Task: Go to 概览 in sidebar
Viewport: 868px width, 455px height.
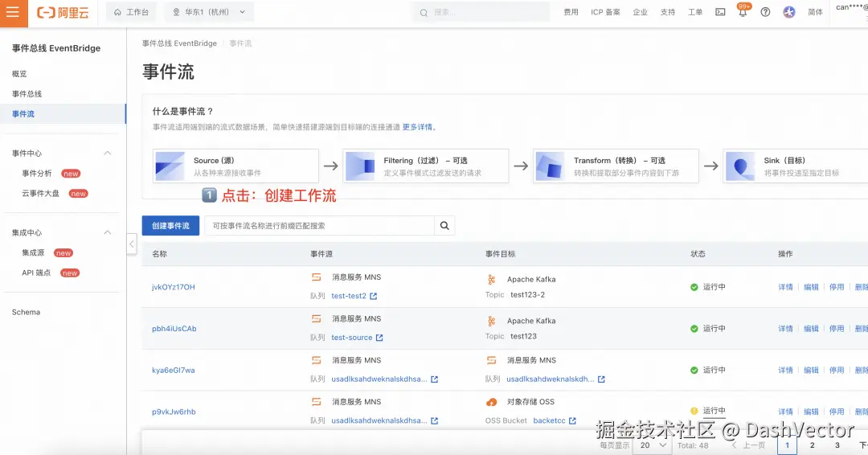Action: [x=19, y=74]
